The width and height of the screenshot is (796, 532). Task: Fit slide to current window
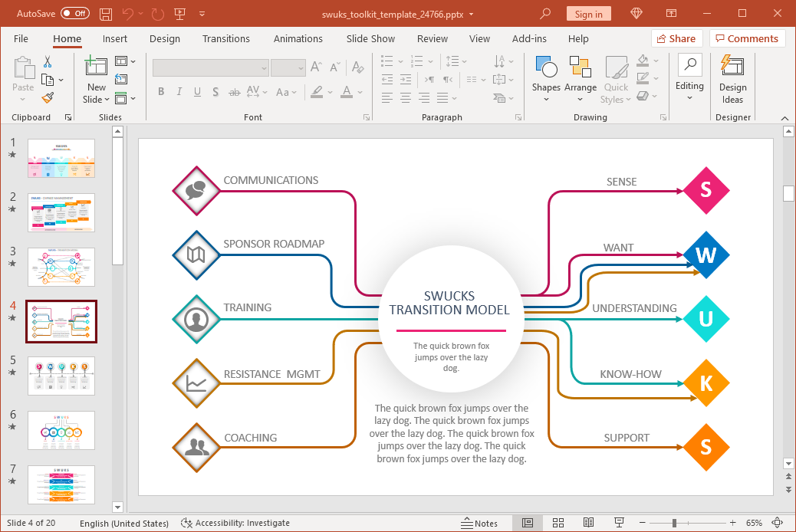pos(778,523)
